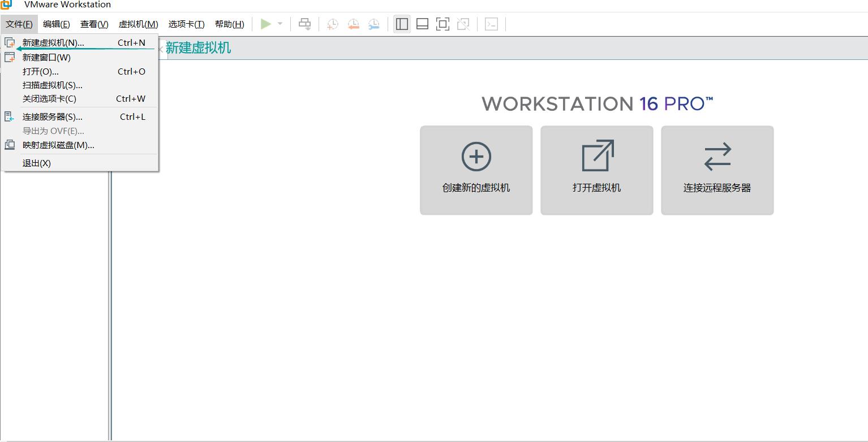Screen dimensions: 868x442
Task: Close the home tab with X
Action: 161,49
